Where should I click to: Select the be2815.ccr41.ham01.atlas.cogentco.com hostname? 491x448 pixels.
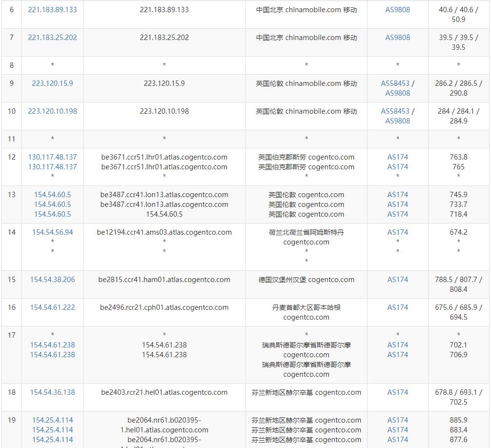point(164,280)
